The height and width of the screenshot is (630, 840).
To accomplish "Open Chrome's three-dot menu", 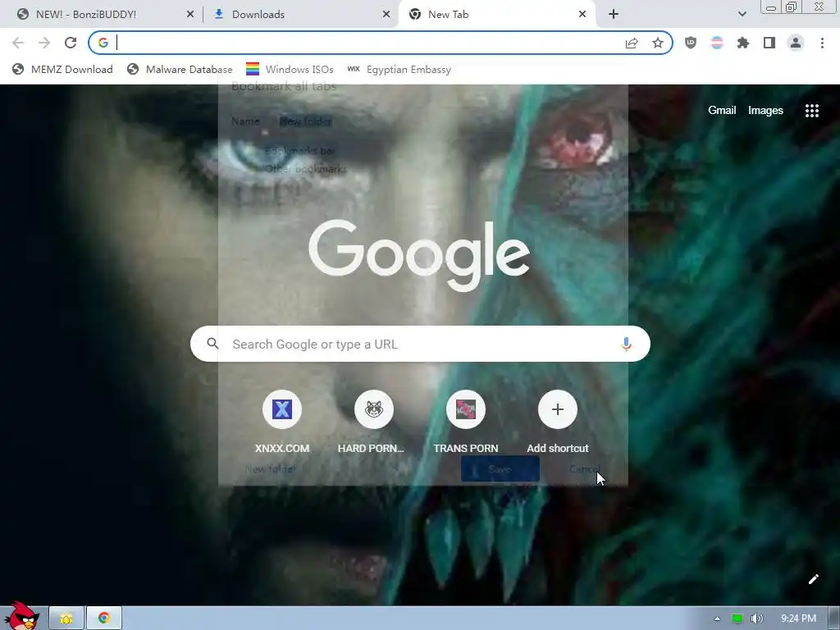I will [822, 43].
